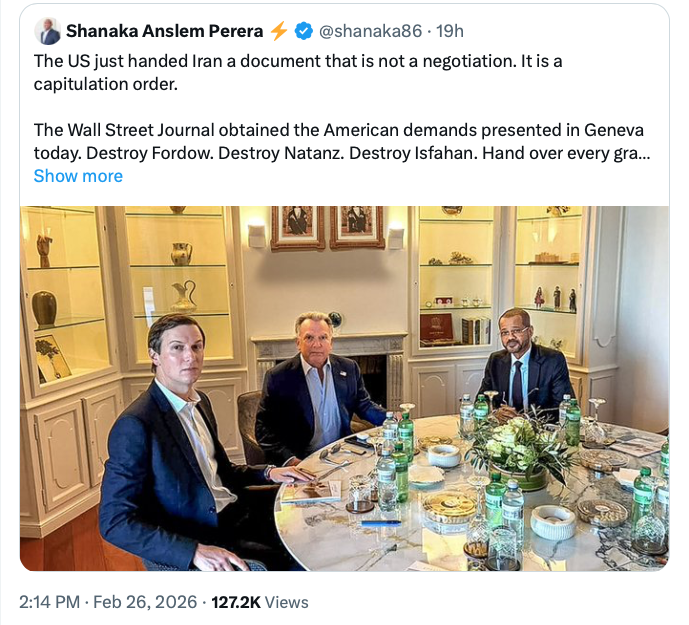
Task: View the "127.2K Views" analytics
Action: point(259,602)
